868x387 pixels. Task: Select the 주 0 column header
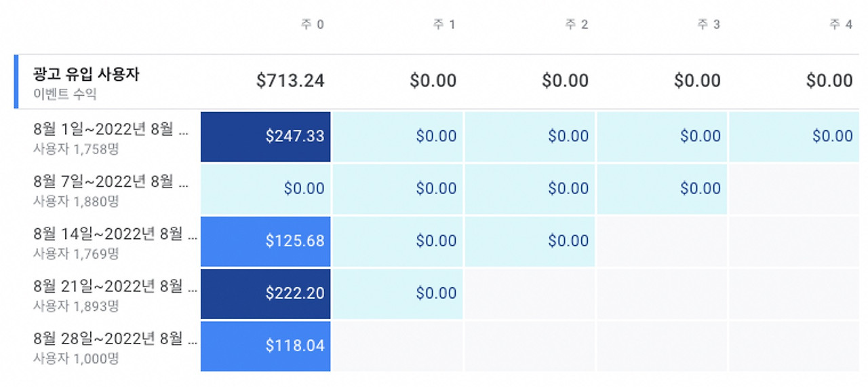313,25
